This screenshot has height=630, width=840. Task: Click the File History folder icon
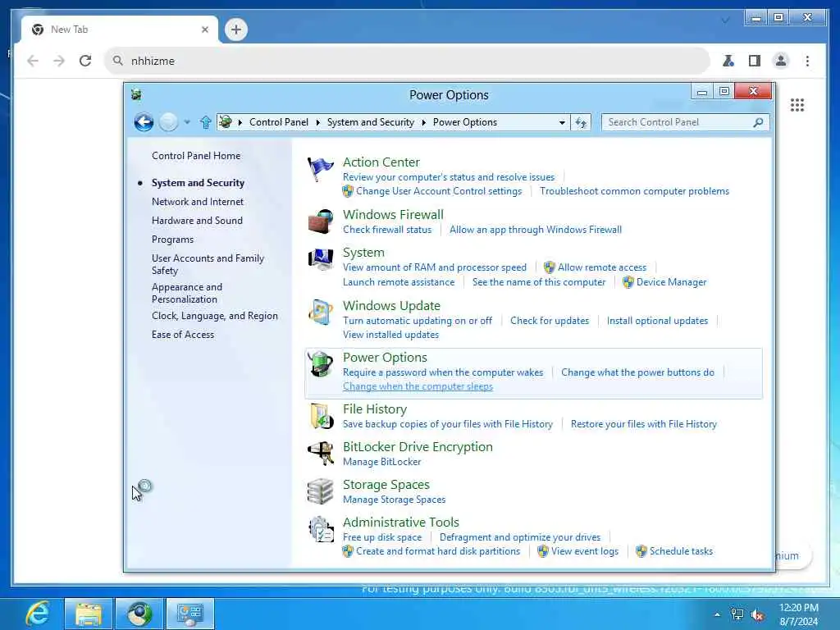[x=321, y=416]
